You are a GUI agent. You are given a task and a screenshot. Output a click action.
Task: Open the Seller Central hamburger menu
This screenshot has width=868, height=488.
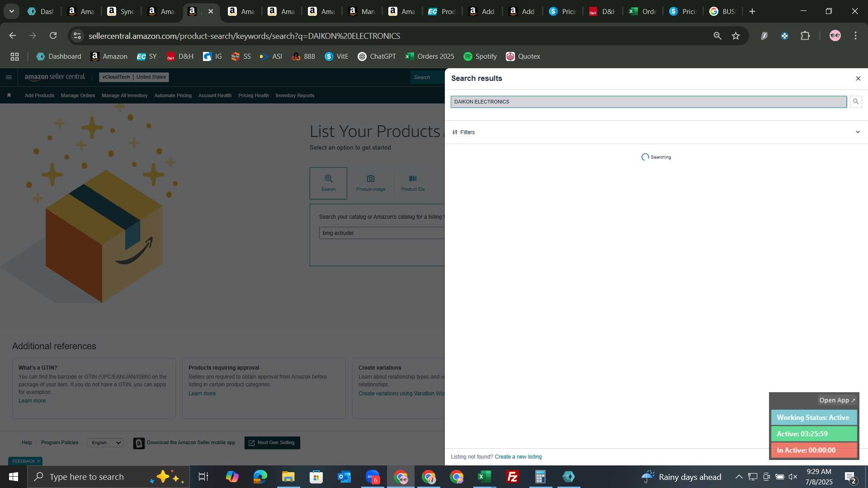(9, 77)
